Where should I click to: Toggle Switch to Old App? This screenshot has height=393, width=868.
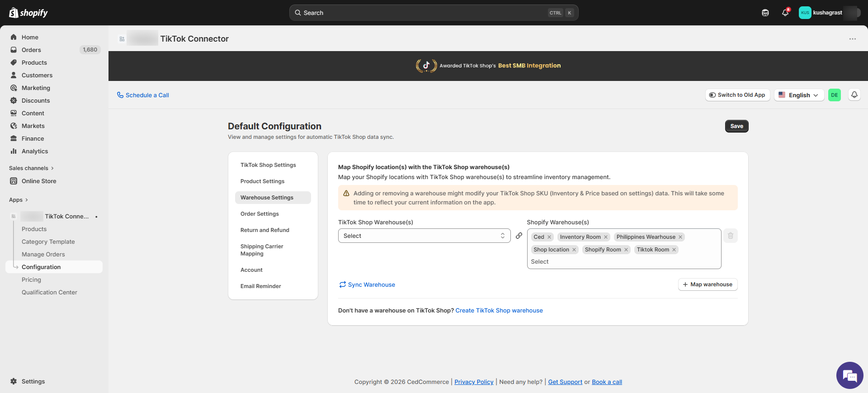pos(737,95)
